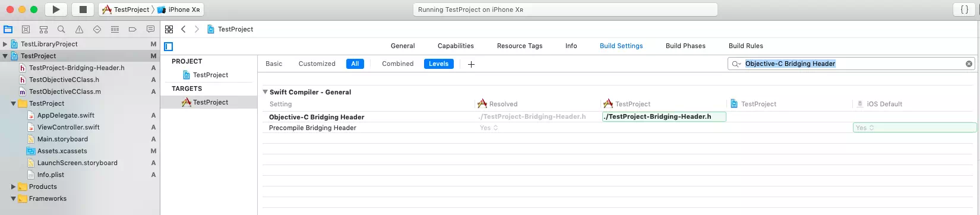The width and height of the screenshot is (980, 215).
Task: Show Basic build settings
Action: (x=274, y=64)
